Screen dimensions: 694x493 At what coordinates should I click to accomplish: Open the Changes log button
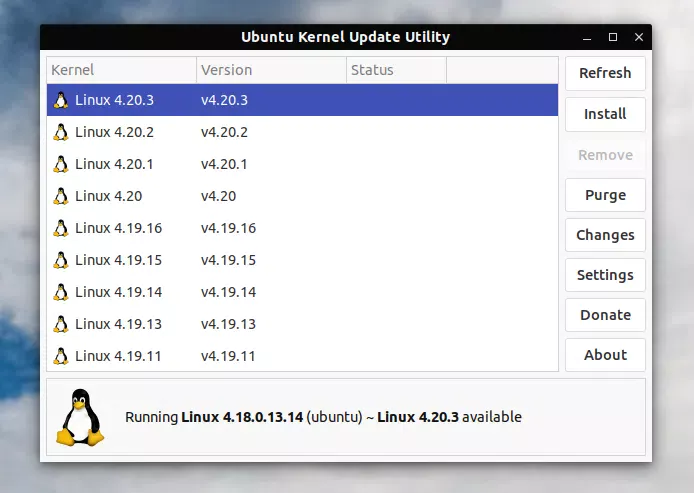click(605, 235)
